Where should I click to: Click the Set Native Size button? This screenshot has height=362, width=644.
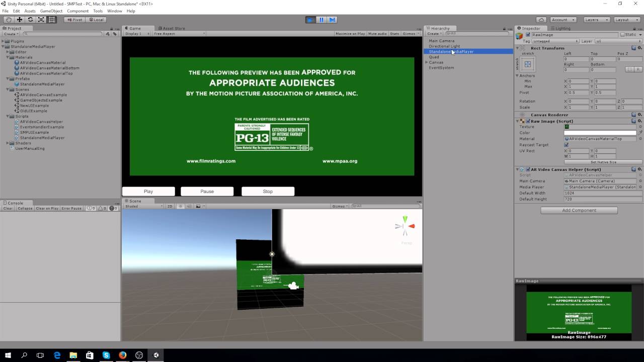point(603,162)
